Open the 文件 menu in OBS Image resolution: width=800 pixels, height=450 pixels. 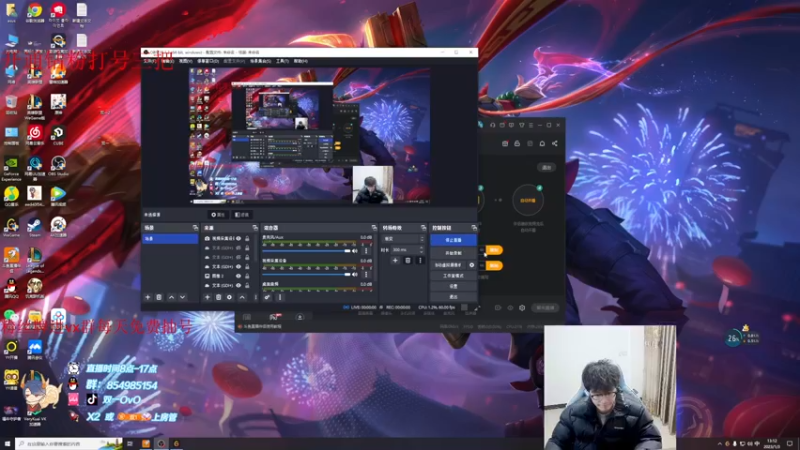pos(149,61)
